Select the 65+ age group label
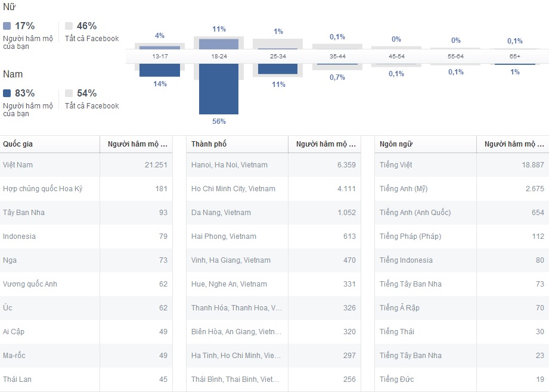This screenshot has width=549, height=392. tap(514, 56)
